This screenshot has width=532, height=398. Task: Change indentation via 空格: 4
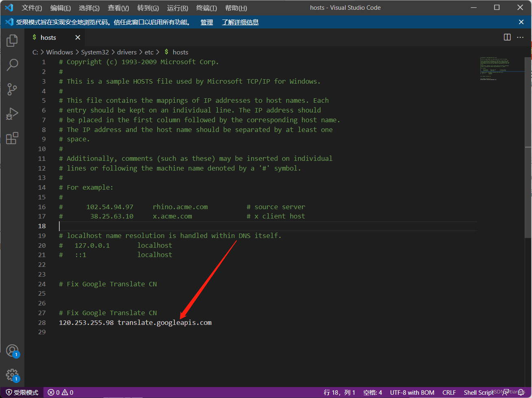pos(373,392)
